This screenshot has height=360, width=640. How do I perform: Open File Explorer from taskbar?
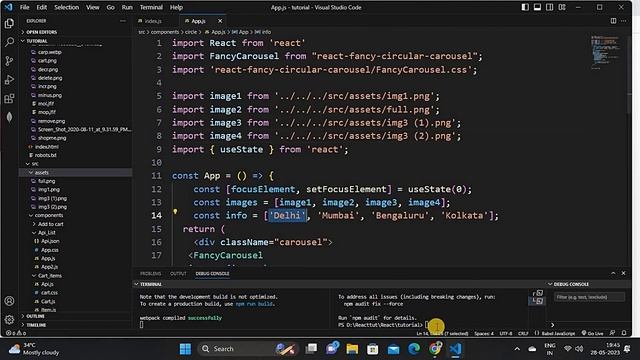tap(352, 349)
